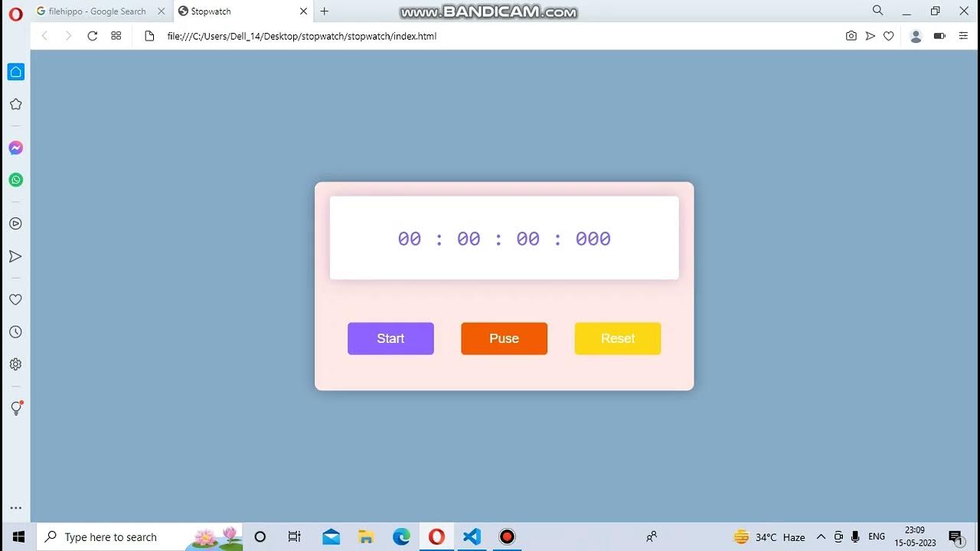Close the Stopwatch tab

(304, 11)
